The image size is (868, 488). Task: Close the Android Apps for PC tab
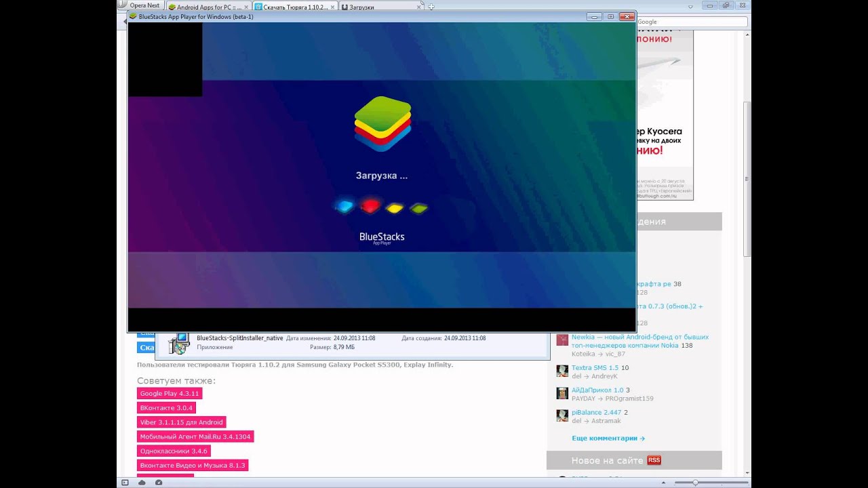pyautogui.click(x=245, y=7)
